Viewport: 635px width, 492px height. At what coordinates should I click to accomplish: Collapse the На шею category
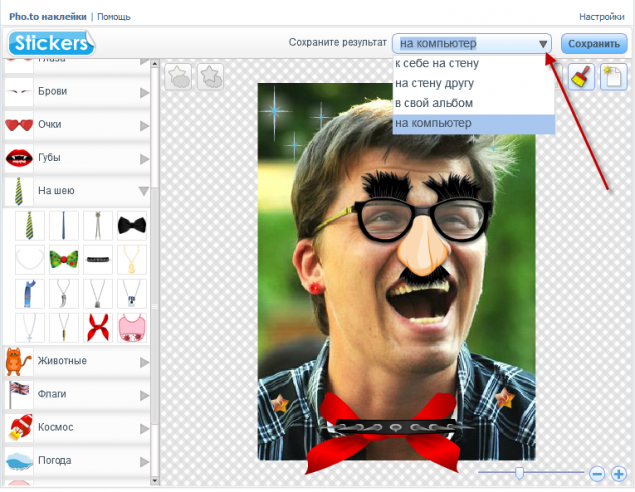click(77, 191)
